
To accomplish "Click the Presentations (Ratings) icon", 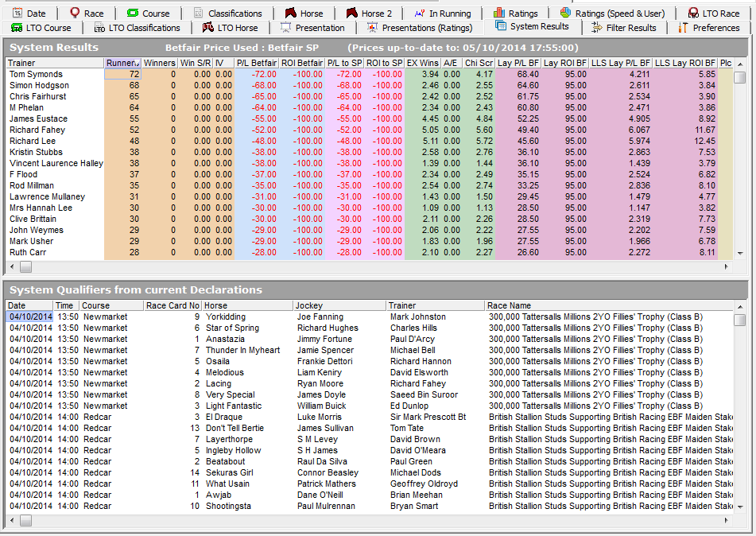I will (372, 28).
